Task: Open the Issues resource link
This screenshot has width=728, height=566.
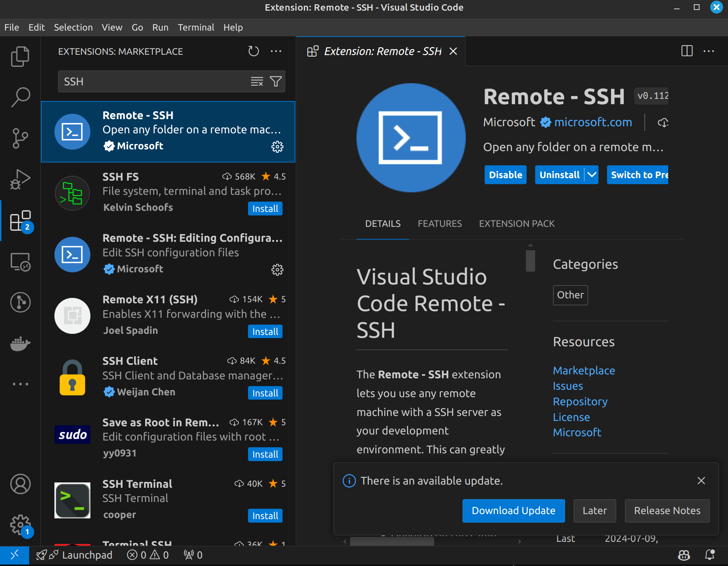Action: (568, 386)
